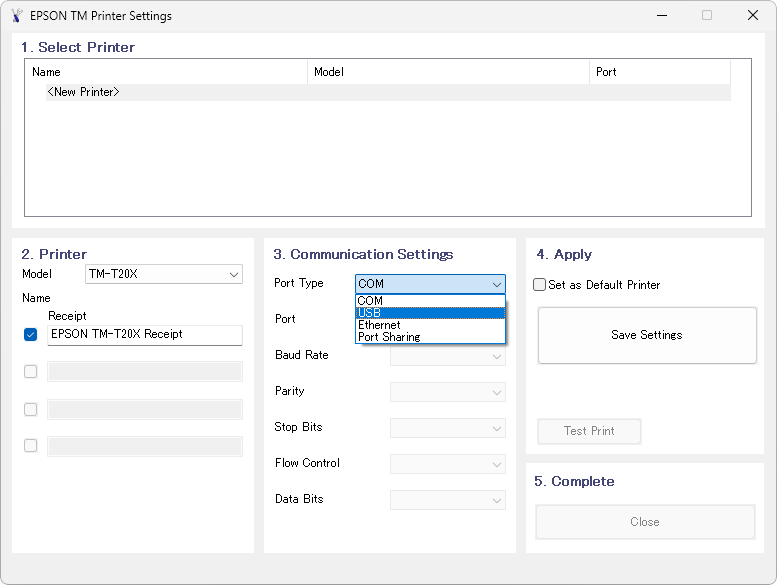Click the Name column header
Image resolution: width=777 pixels, height=585 pixels.
pos(167,72)
